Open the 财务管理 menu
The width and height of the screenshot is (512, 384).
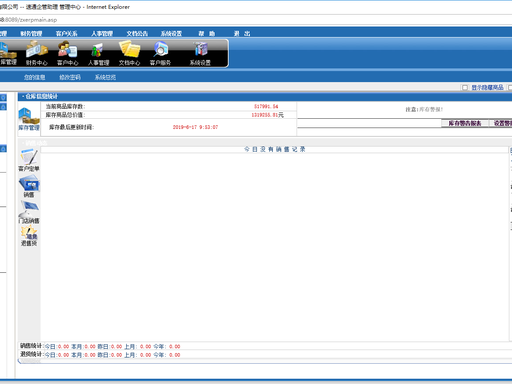coord(31,33)
